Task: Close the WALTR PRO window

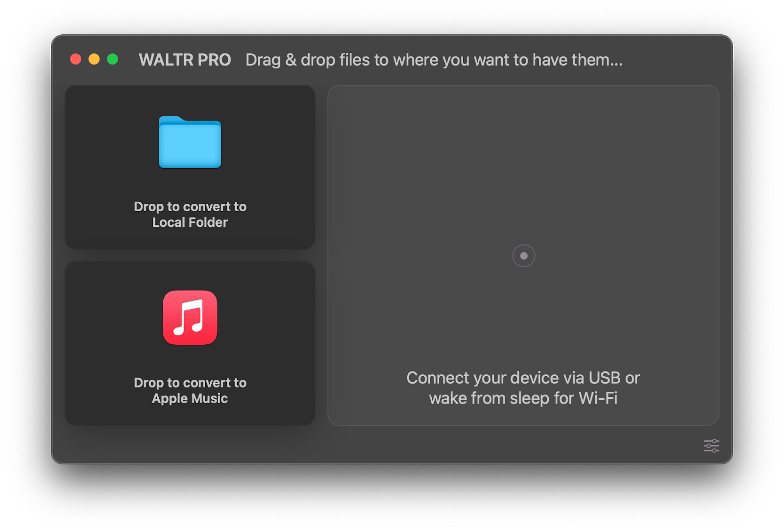Action: pos(75,59)
